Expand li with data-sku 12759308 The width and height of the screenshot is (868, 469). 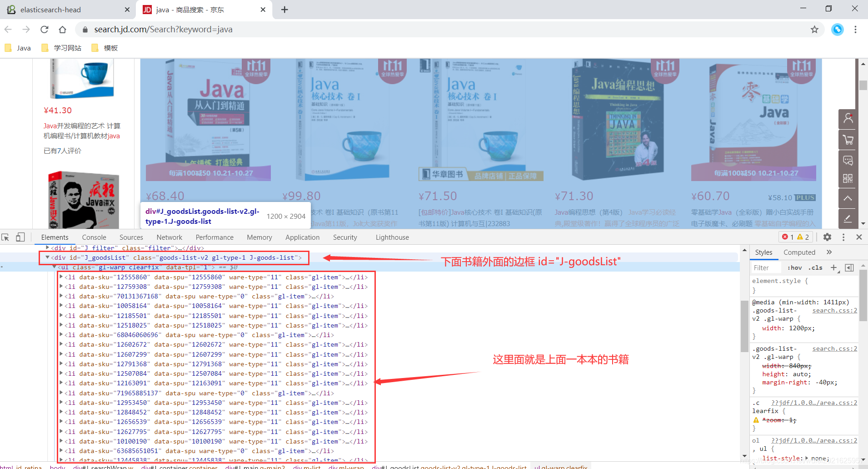click(x=61, y=287)
